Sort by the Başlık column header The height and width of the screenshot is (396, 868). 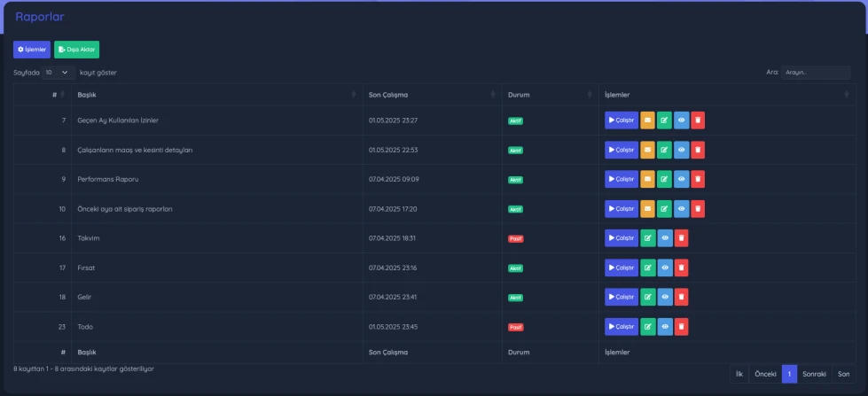click(217, 95)
